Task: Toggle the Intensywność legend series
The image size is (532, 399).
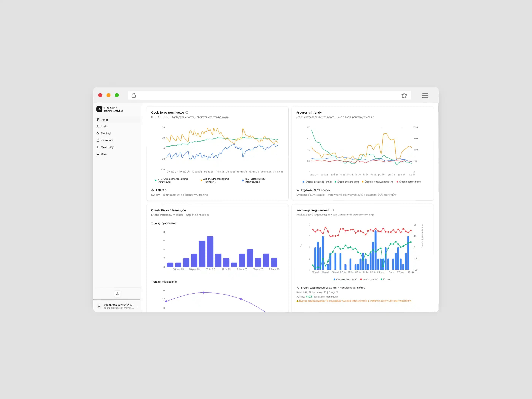Action: pyautogui.click(x=370, y=279)
